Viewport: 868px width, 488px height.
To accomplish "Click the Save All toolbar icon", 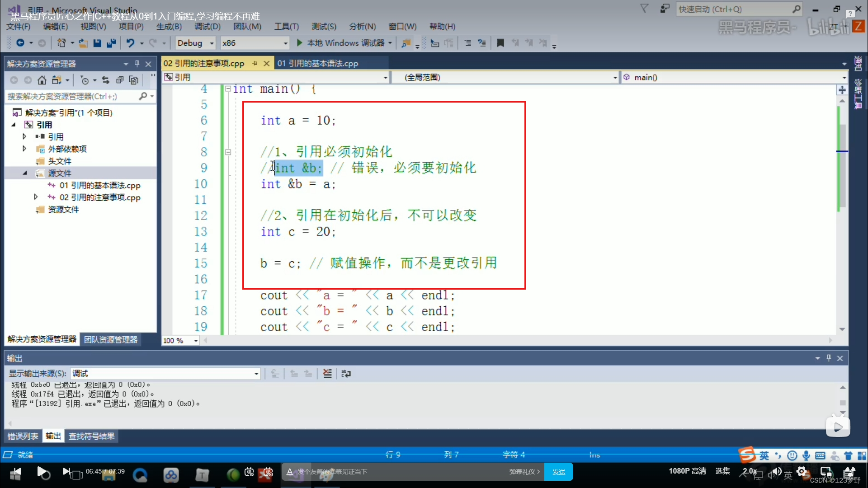I will 111,43.
